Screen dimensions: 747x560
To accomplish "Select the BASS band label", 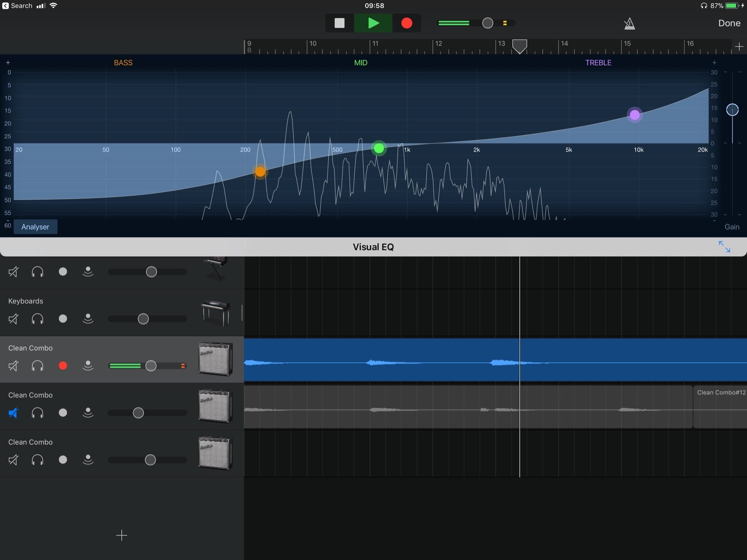I will coord(123,63).
